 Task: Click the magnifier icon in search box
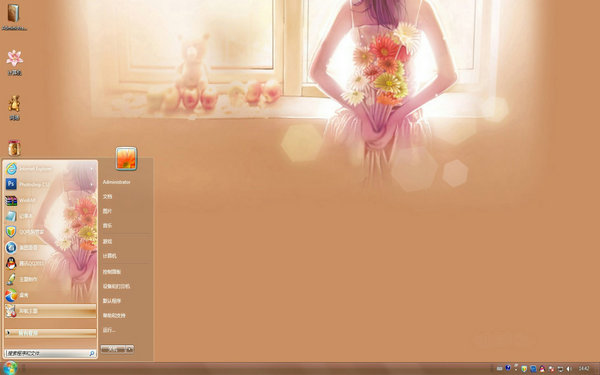[x=92, y=353]
